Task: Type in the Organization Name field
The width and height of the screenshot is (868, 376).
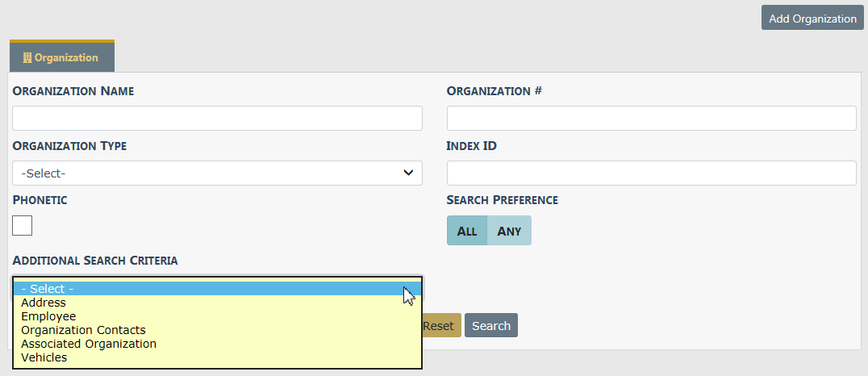Action: point(217,118)
